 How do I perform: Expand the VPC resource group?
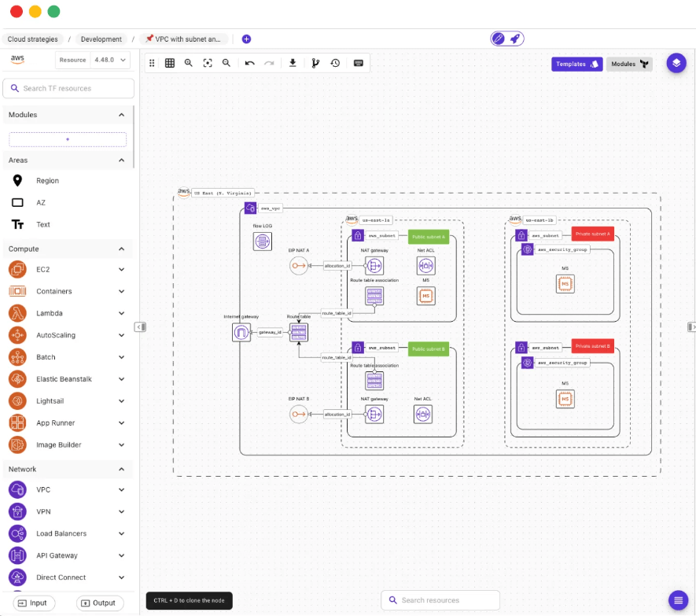pyautogui.click(x=122, y=490)
